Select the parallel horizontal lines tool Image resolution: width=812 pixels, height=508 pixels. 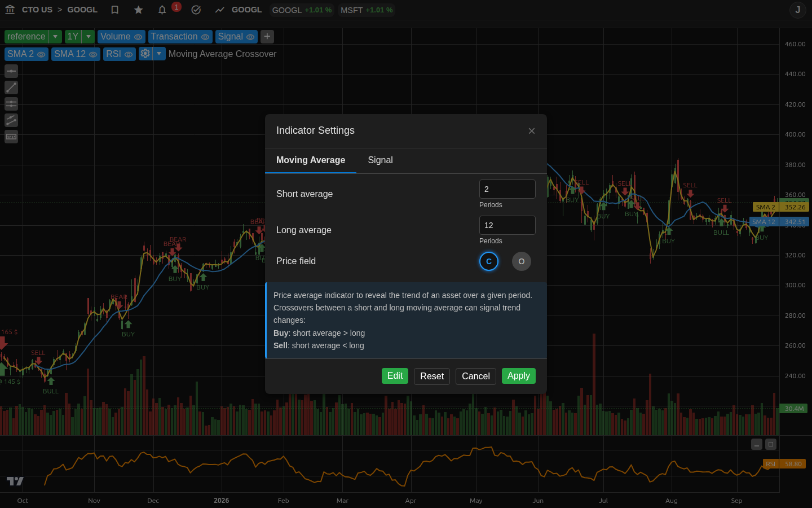[x=11, y=104]
